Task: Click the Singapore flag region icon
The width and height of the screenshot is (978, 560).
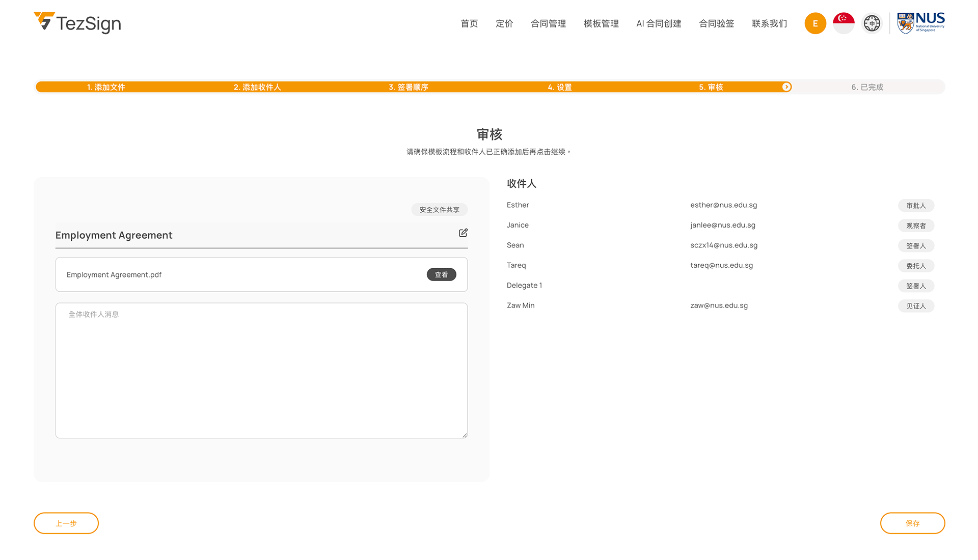Action: (x=844, y=23)
